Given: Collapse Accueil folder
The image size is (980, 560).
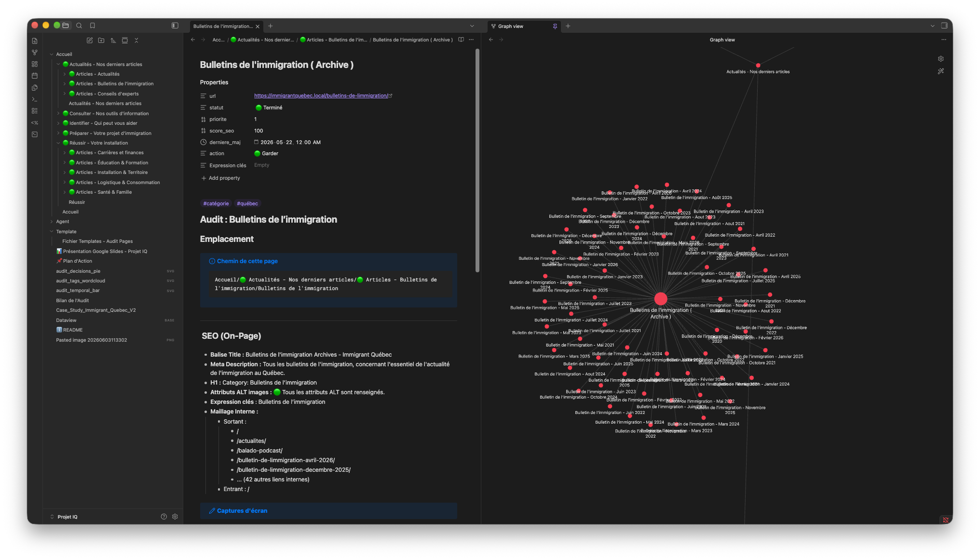Looking at the screenshot, I should 52,54.
